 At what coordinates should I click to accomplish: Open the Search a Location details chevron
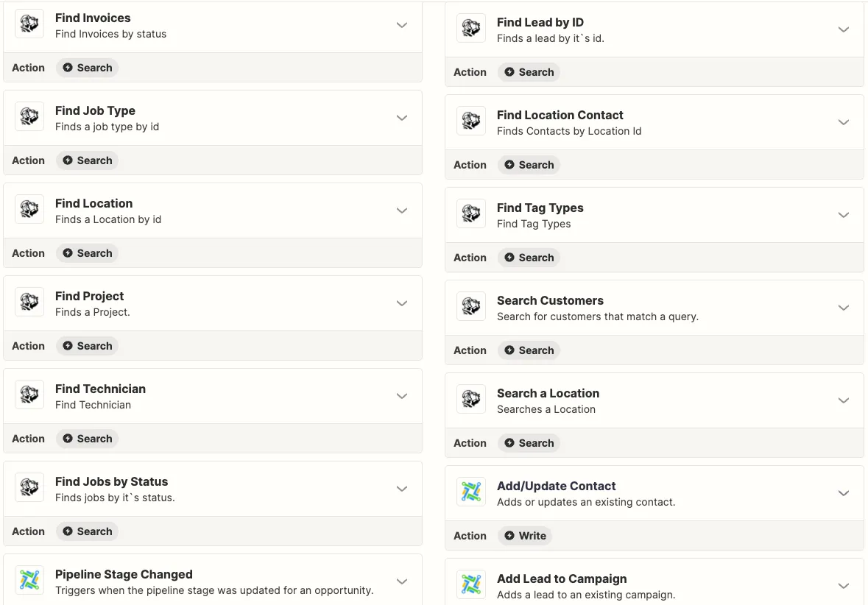coord(844,400)
